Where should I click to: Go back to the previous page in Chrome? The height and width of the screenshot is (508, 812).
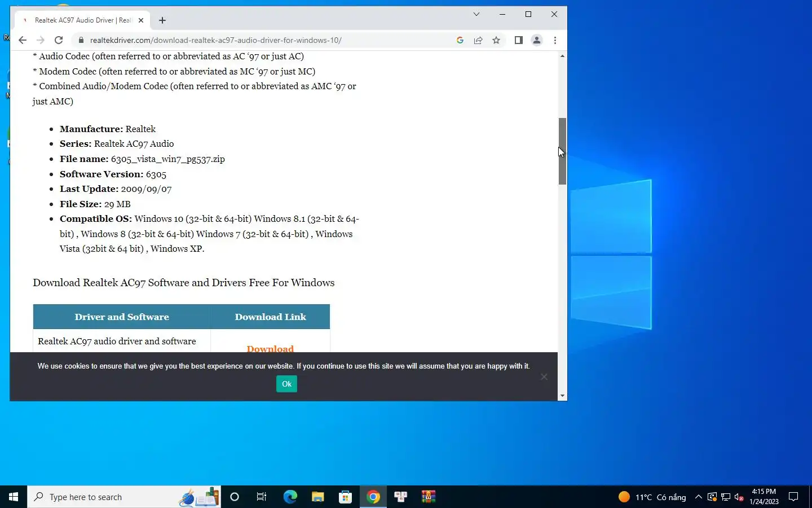click(x=23, y=40)
